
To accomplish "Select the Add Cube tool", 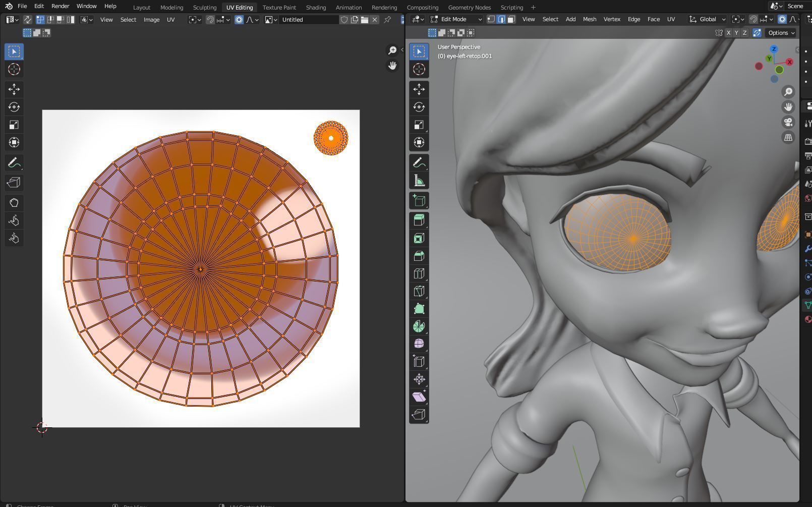I will [x=419, y=200].
